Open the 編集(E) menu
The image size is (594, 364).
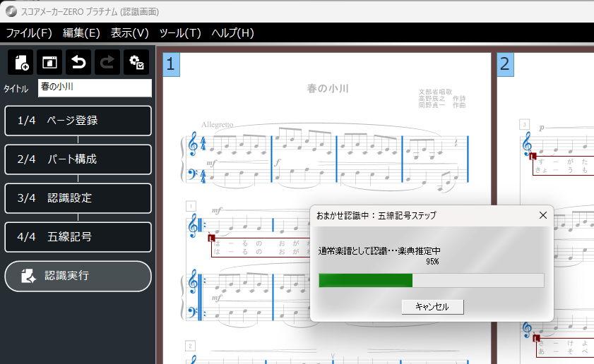[81, 33]
